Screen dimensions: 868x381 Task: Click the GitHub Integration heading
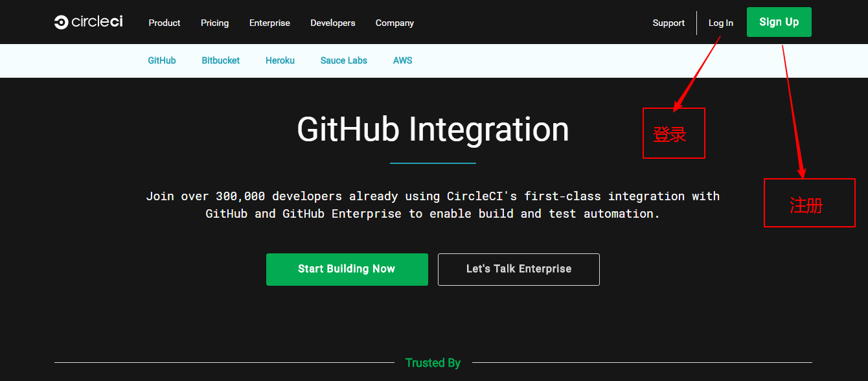point(433,130)
